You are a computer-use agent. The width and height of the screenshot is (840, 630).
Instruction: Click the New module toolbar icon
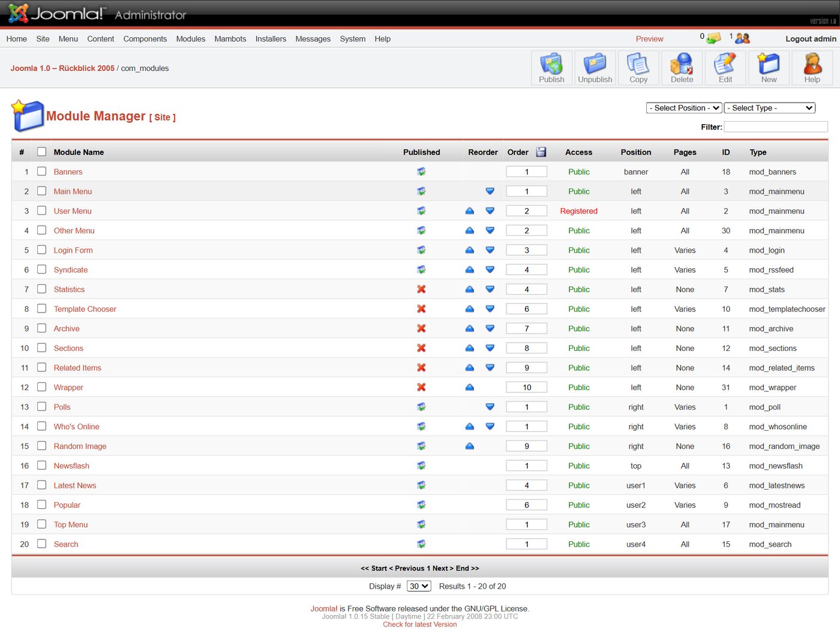(x=769, y=68)
